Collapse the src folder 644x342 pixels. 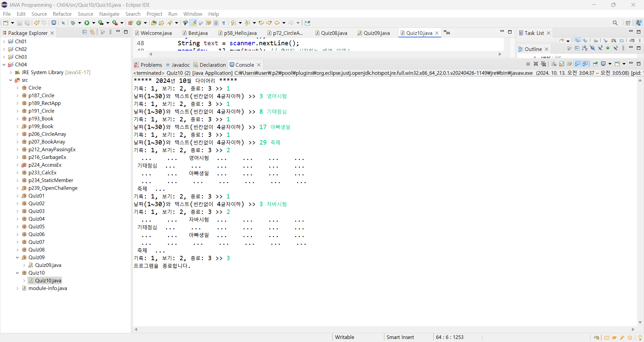coord(11,80)
